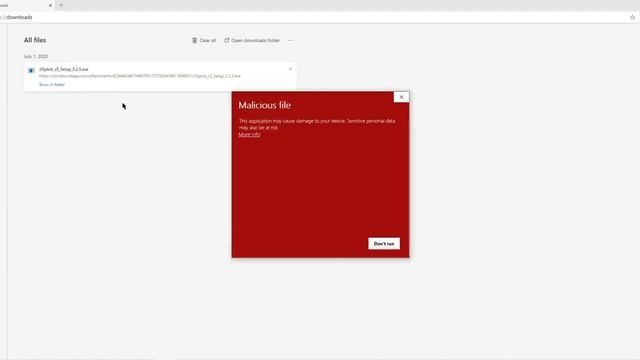The width and height of the screenshot is (640, 360).
Task: Open the more options ellipsis menu
Action: [x=291, y=40]
